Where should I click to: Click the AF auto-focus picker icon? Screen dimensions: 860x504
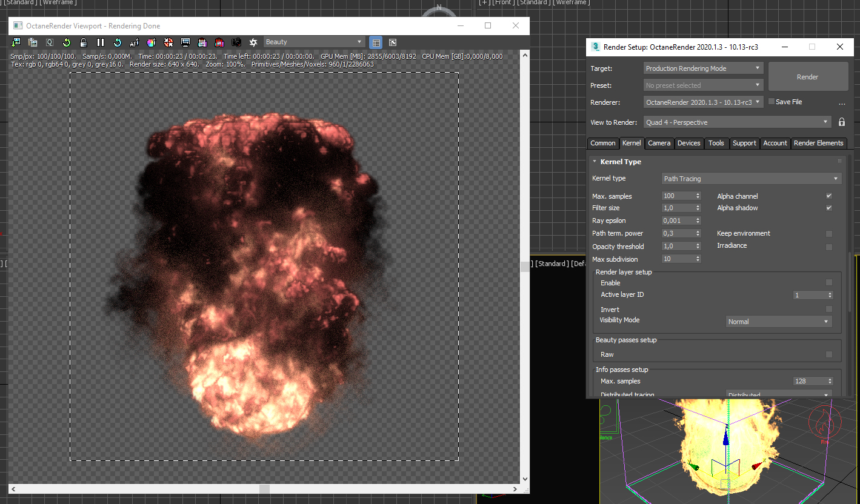[135, 42]
